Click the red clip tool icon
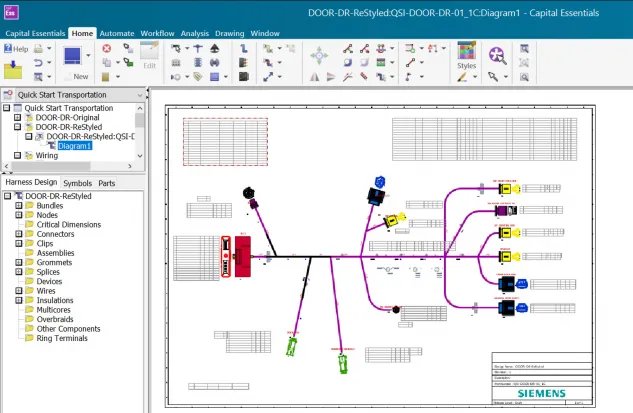This screenshot has width=633, height=413. (x=364, y=76)
